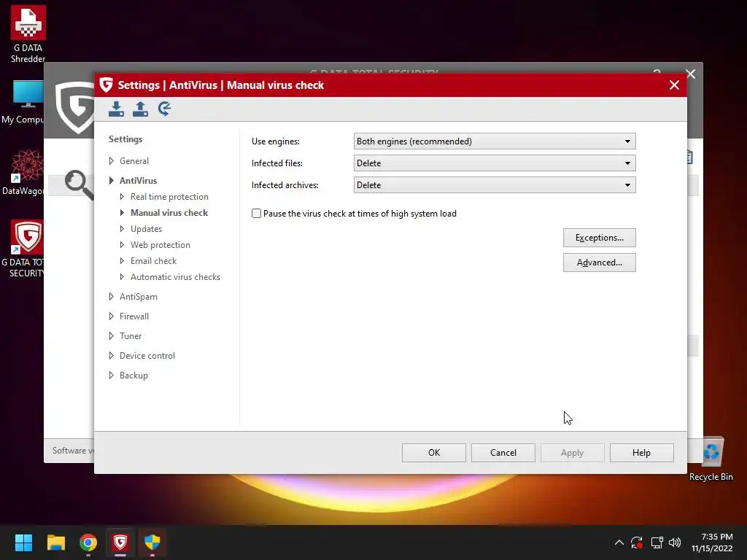Open the Infected archives dropdown
The width and height of the screenshot is (747, 560).
[x=495, y=185]
